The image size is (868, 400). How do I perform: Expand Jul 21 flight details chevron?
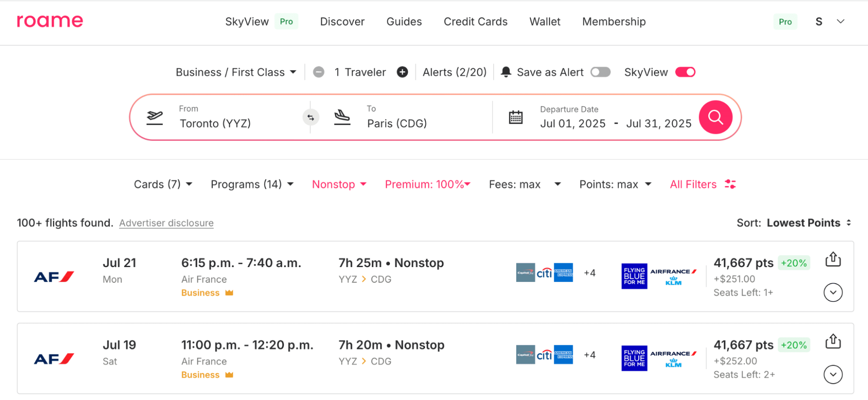pyautogui.click(x=832, y=292)
